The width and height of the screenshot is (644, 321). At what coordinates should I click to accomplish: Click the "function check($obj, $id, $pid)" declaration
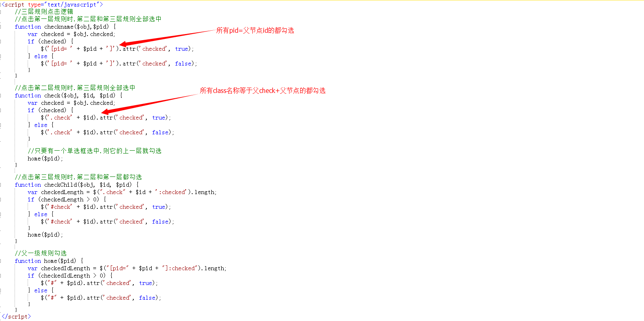pos(69,95)
